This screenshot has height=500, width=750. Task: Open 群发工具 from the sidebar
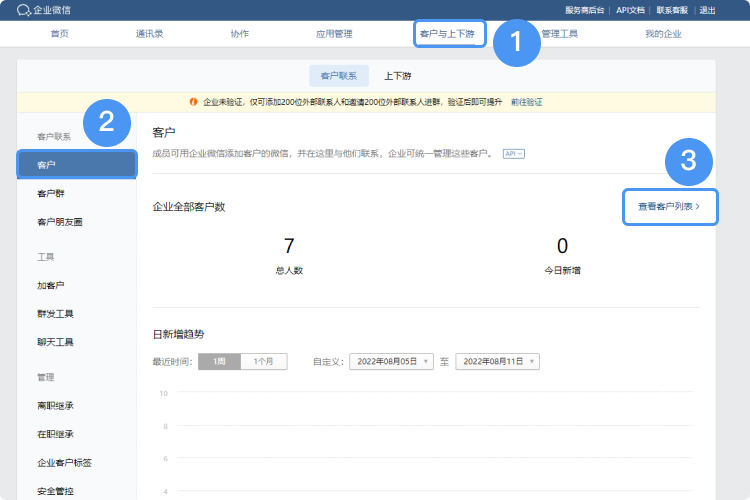[55, 314]
